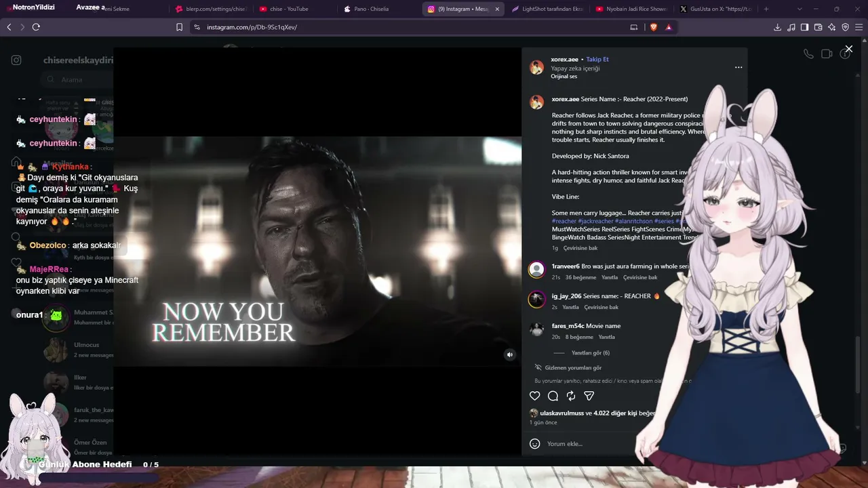Open ulaskavrulmuss liker profile link
This screenshot has height=488, width=868.
[561, 413]
